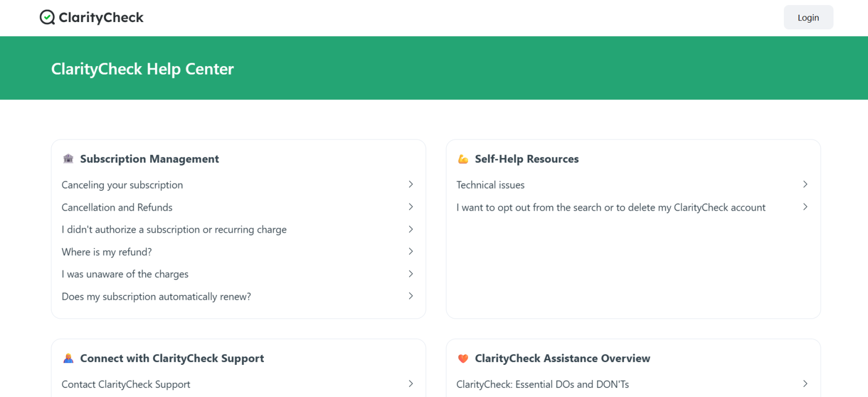The height and width of the screenshot is (397, 868).
Task: Click chevron next to 'Where is my refund?'
Action: pos(411,251)
